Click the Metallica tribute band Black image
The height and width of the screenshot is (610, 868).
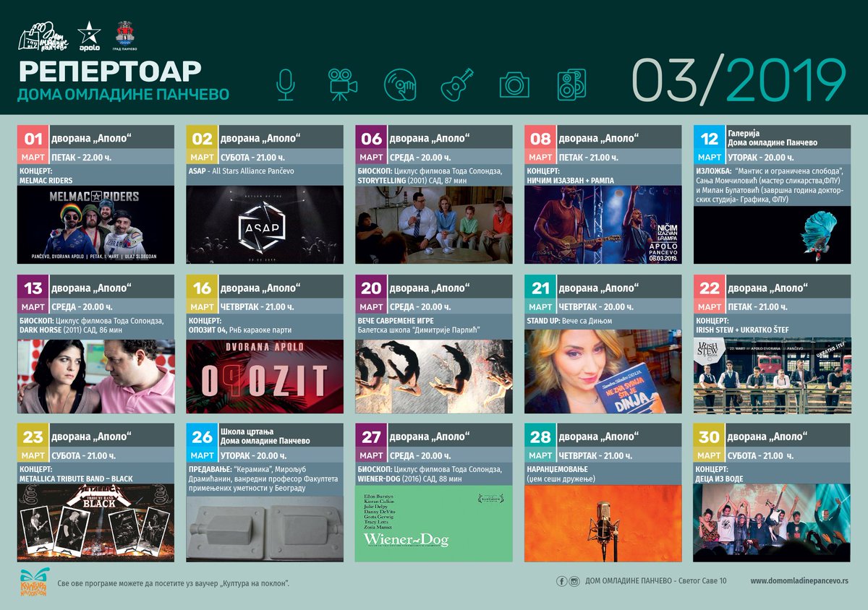tap(95, 523)
